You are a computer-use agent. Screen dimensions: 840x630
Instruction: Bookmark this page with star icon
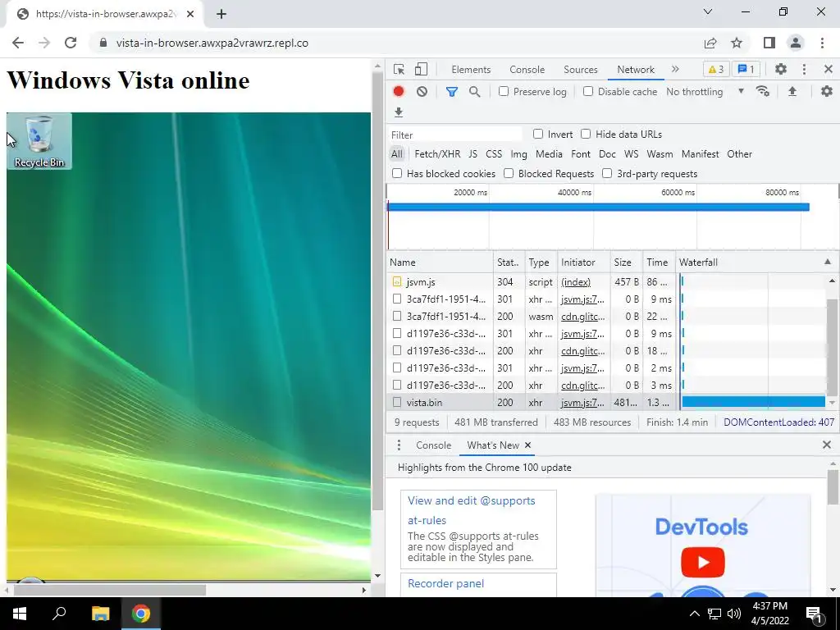[x=737, y=43]
